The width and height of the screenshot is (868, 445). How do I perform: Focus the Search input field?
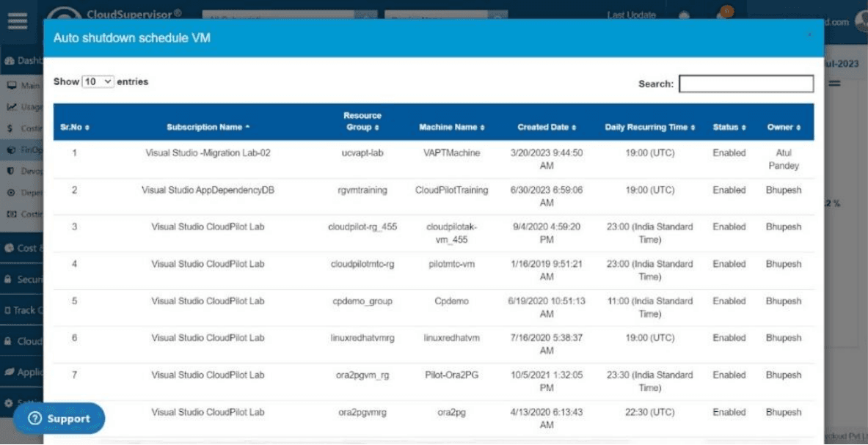click(x=746, y=84)
